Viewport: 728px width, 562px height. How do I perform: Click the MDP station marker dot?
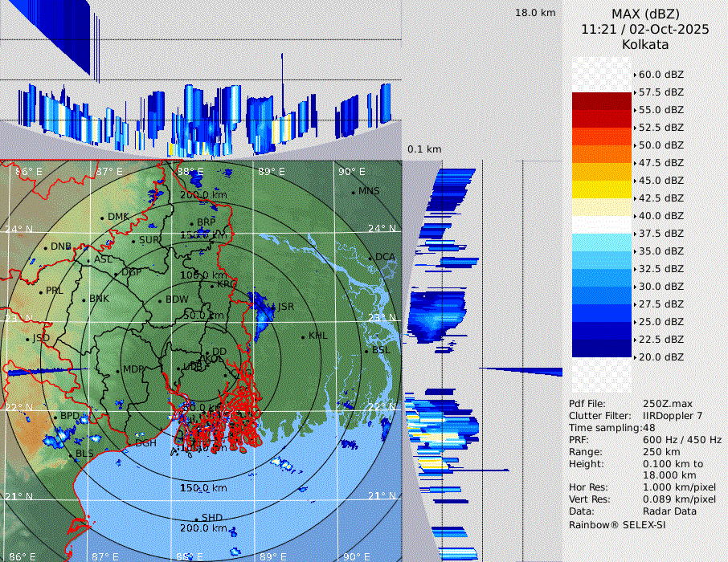click(118, 370)
